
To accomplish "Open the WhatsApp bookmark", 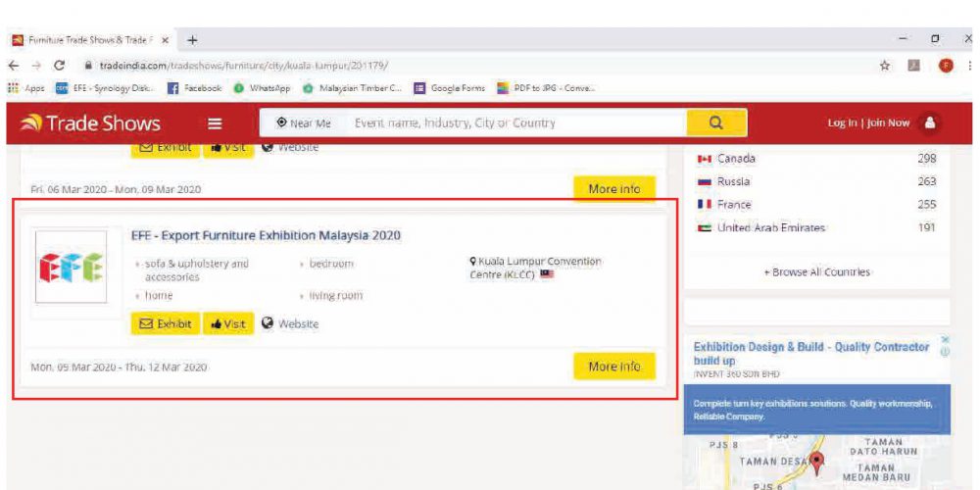I will [262, 88].
